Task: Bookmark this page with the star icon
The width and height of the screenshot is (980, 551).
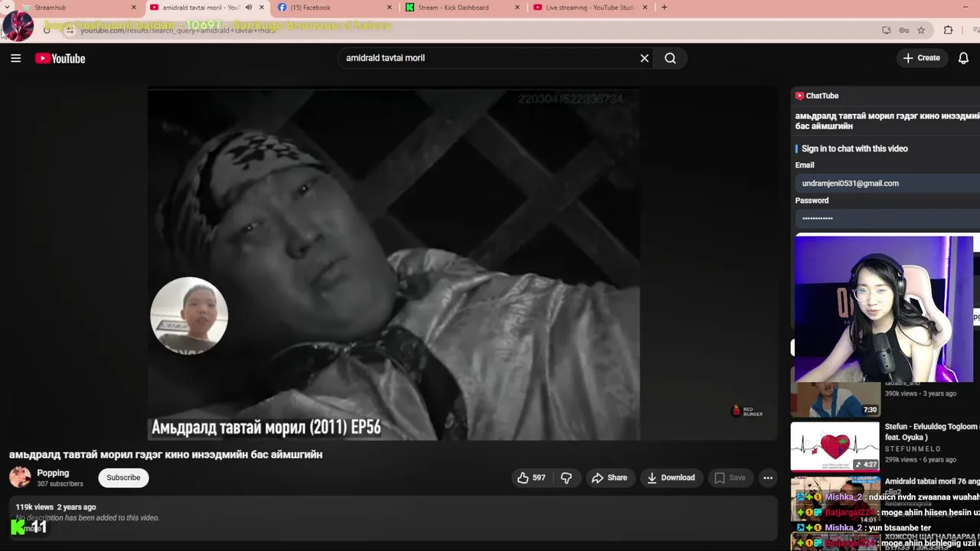Action: [921, 31]
